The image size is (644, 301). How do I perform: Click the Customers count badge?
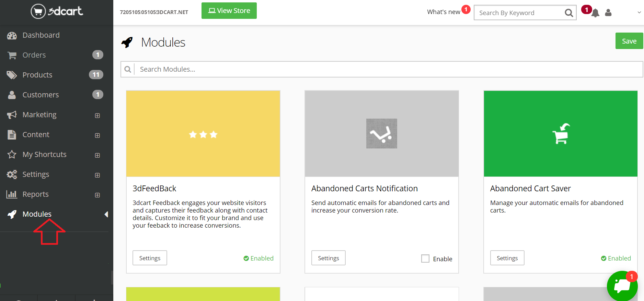click(x=98, y=95)
